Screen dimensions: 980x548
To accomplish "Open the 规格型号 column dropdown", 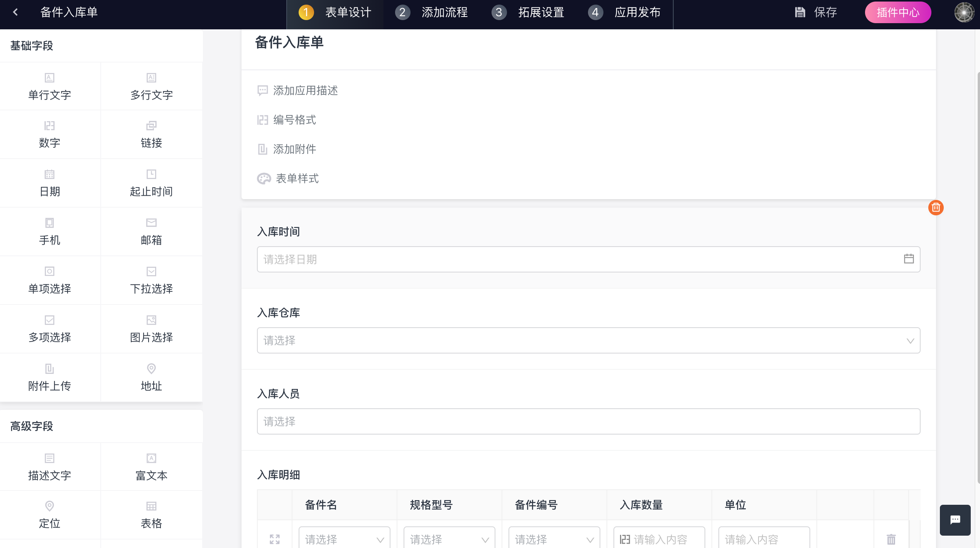I will coord(449,539).
